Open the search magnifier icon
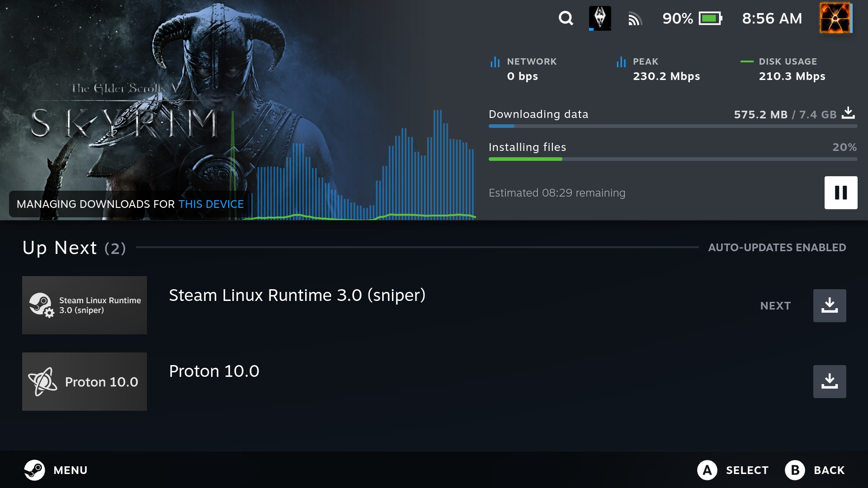This screenshot has width=868, height=488. (566, 19)
